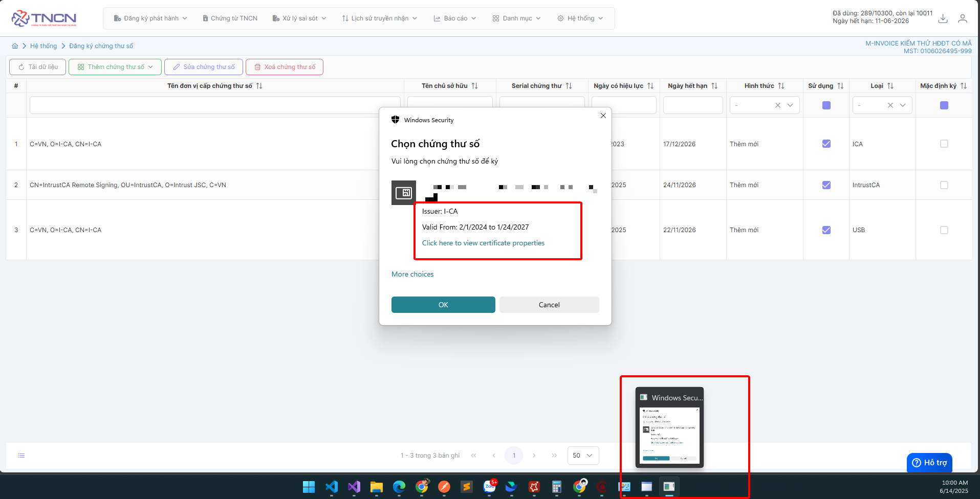This screenshot has width=980, height=499.
Task: Open Hỗ trợ support button
Action: click(929, 463)
